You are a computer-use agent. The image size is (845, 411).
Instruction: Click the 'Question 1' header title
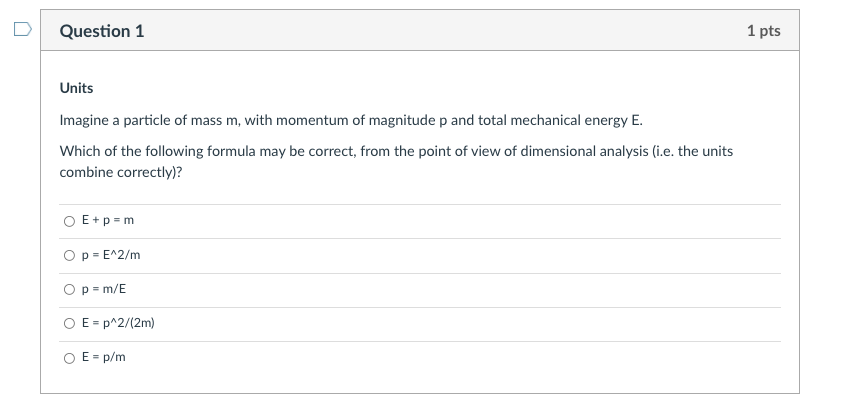[x=102, y=31]
